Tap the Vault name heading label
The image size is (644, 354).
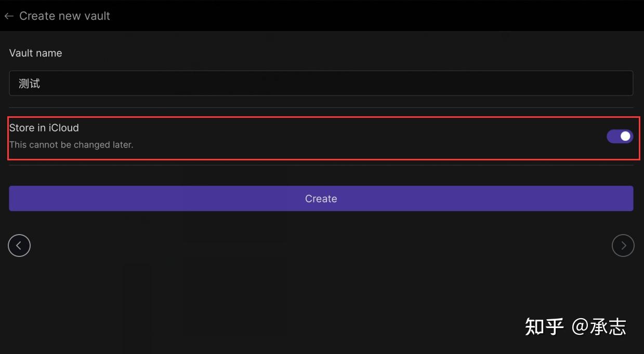pyautogui.click(x=35, y=53)
